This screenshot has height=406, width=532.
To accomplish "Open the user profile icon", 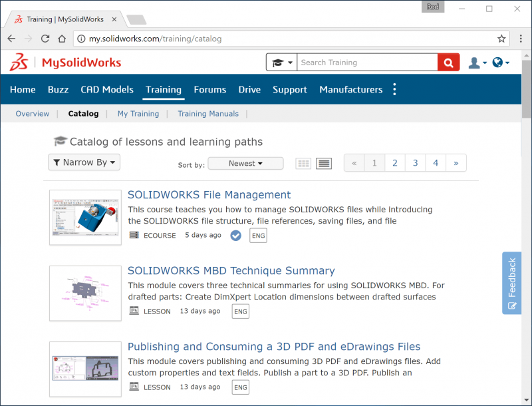I will [x=474, y=62].
